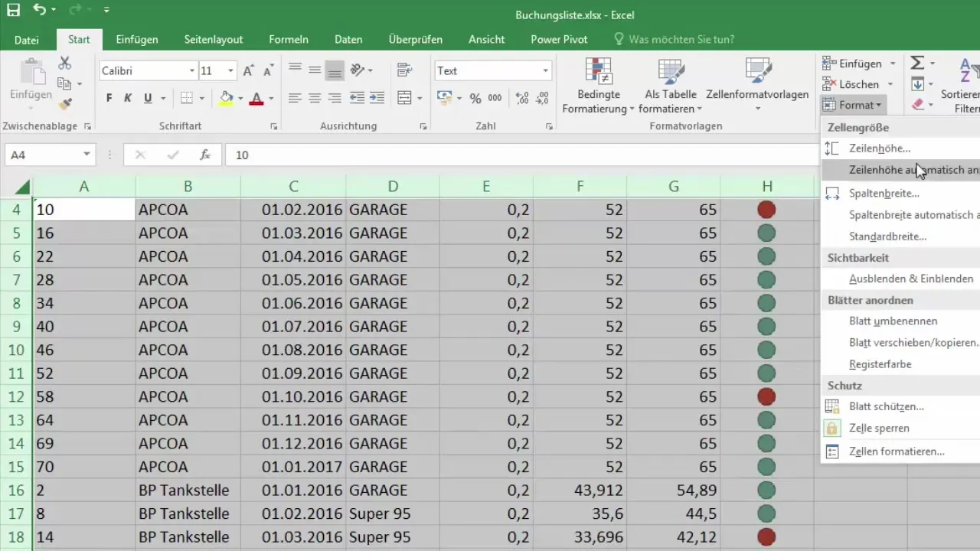Switch to the Power Pivot tab
980x551 pixels.
point(557,40)
